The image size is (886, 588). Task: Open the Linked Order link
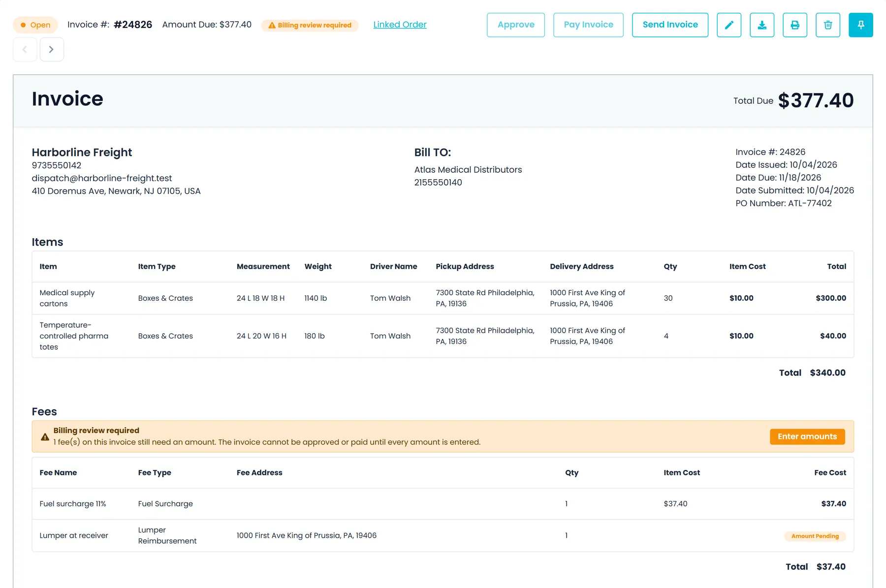coord(400,25)
